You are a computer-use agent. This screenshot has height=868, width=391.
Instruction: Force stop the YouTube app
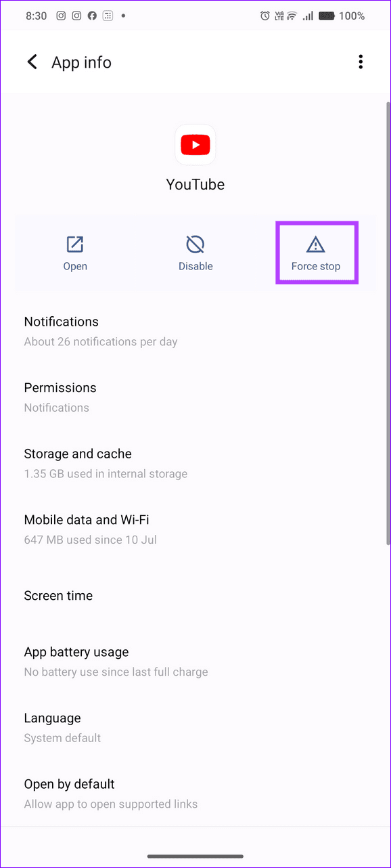316,253
